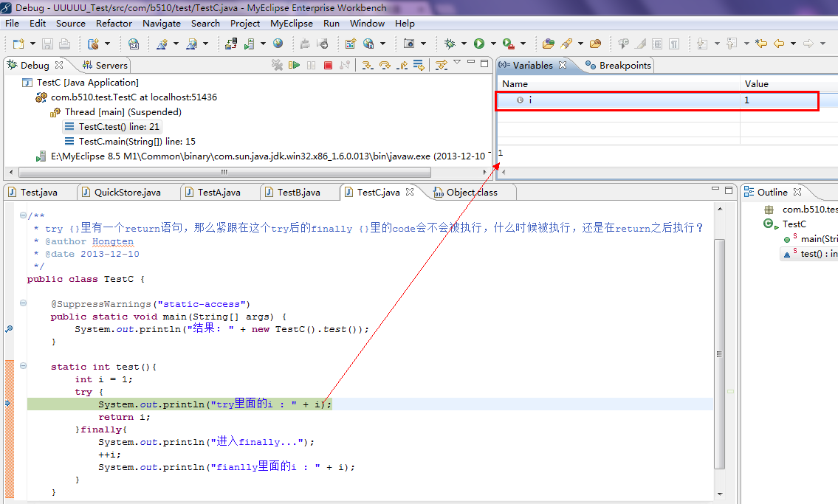Click the Step Into debug icon
Image resolution: width=838 pixels, height=504 pixels.
click(368, 65)
